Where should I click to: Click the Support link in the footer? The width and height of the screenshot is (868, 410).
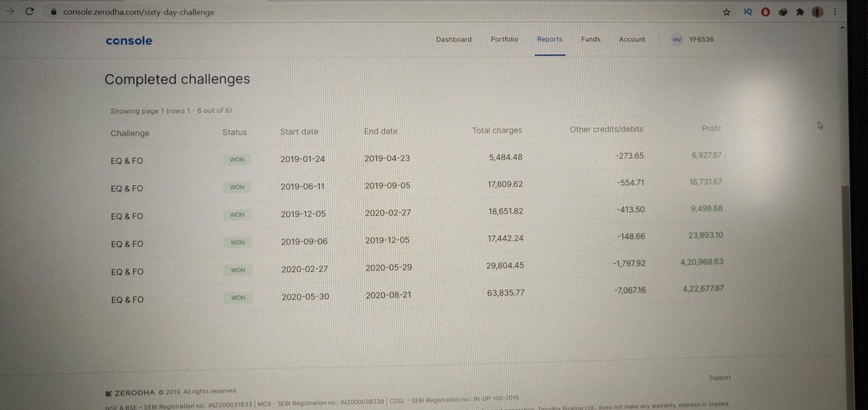720,377
